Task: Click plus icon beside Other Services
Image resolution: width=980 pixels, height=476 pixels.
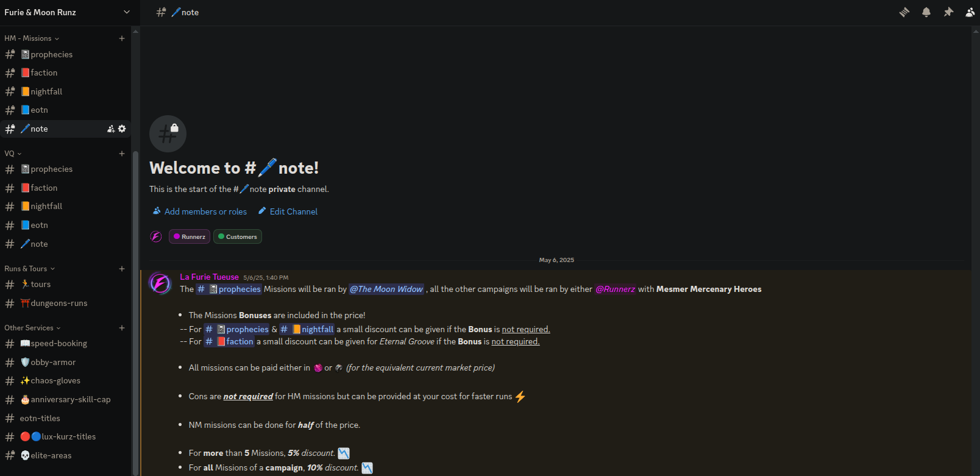Action: pyautogui.click(x=122, y=328)
